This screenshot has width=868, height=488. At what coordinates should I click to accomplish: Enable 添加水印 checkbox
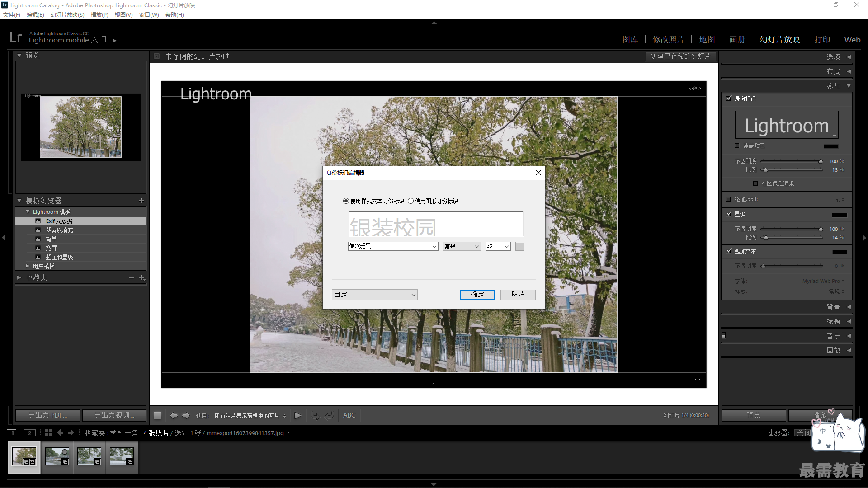pyautogui.click(x=728, y=199)
